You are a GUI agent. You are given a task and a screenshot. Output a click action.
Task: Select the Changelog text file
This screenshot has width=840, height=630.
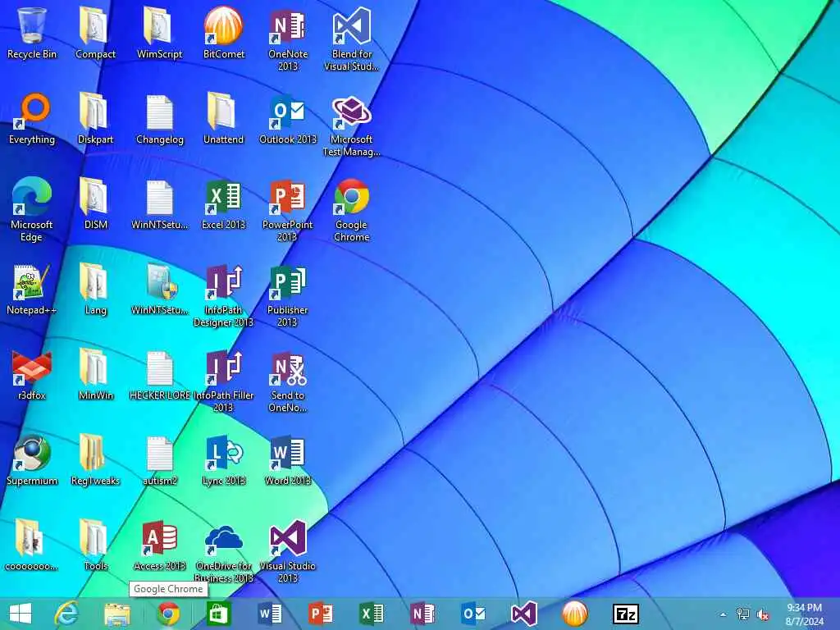(x=159, y=118)
